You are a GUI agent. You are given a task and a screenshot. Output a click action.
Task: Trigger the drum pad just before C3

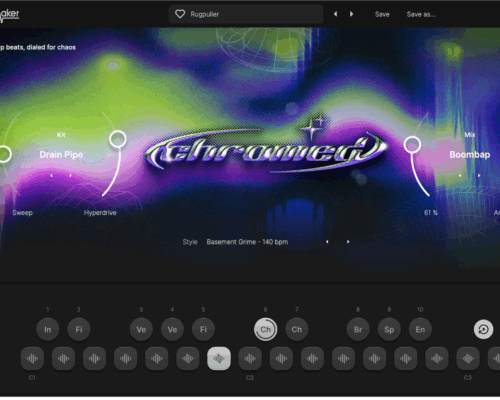click(437, 359)
